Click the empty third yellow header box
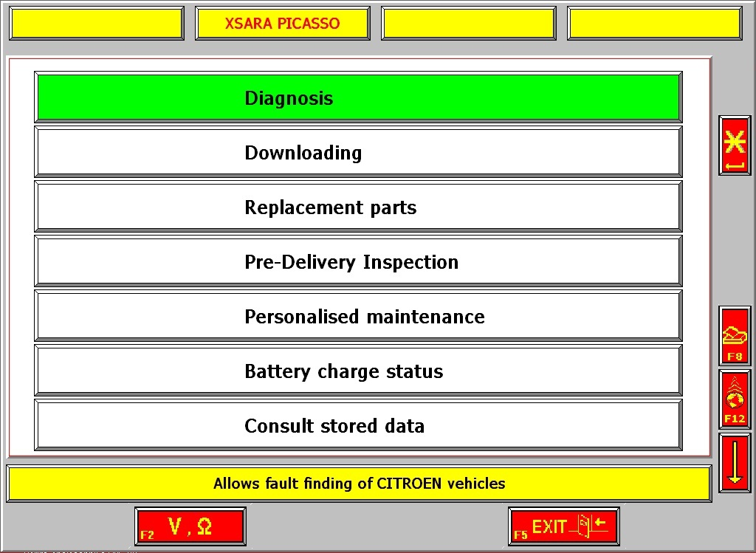 pyautogui.click(x=468, y=24)
